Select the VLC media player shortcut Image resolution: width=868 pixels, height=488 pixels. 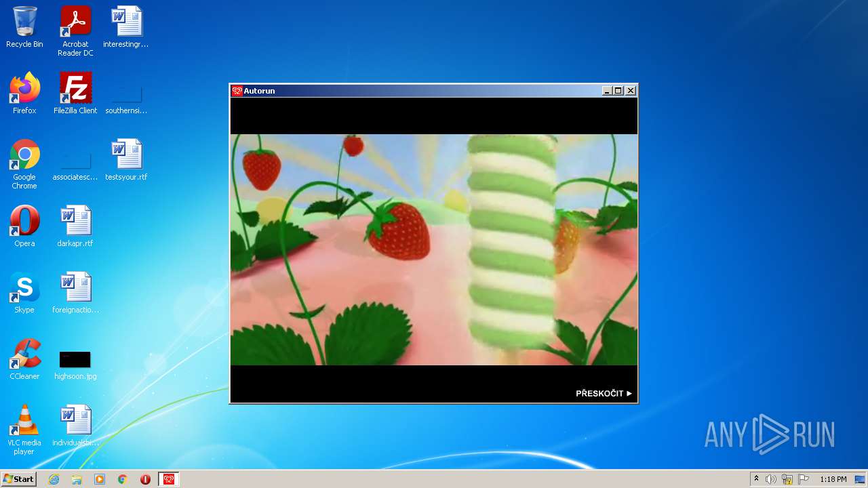24,430
